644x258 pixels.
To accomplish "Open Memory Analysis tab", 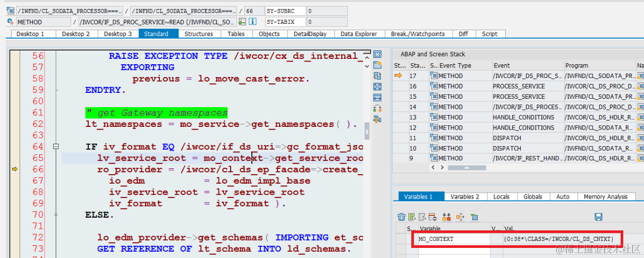I will click(606, 196).
